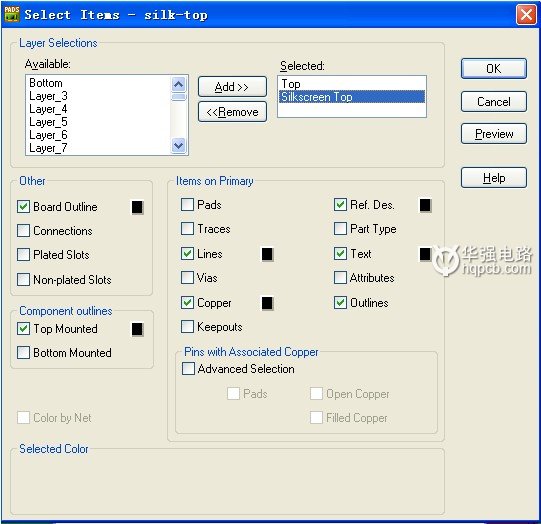
Task: Click the Copper color swatch
Action: point(267,303)
